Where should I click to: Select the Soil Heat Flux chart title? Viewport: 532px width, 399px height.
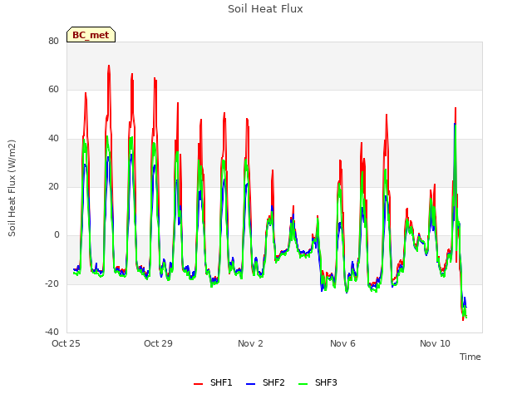point(265,9)
